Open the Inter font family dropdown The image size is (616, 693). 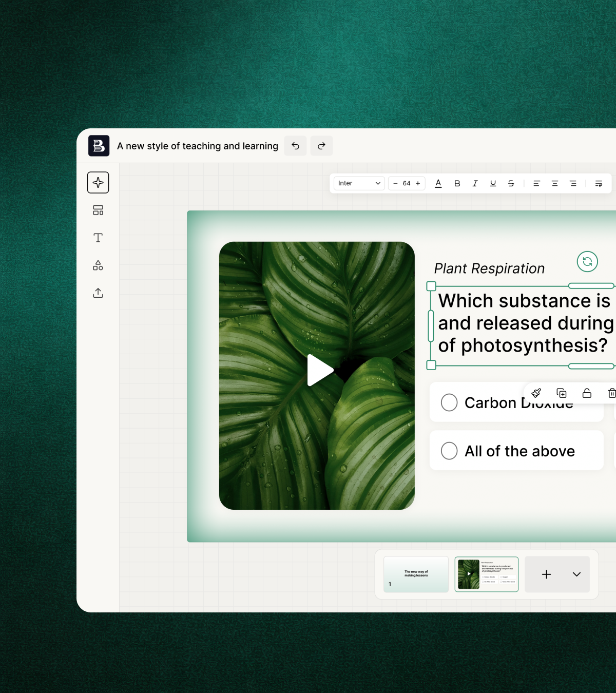(x=358, y=183)
